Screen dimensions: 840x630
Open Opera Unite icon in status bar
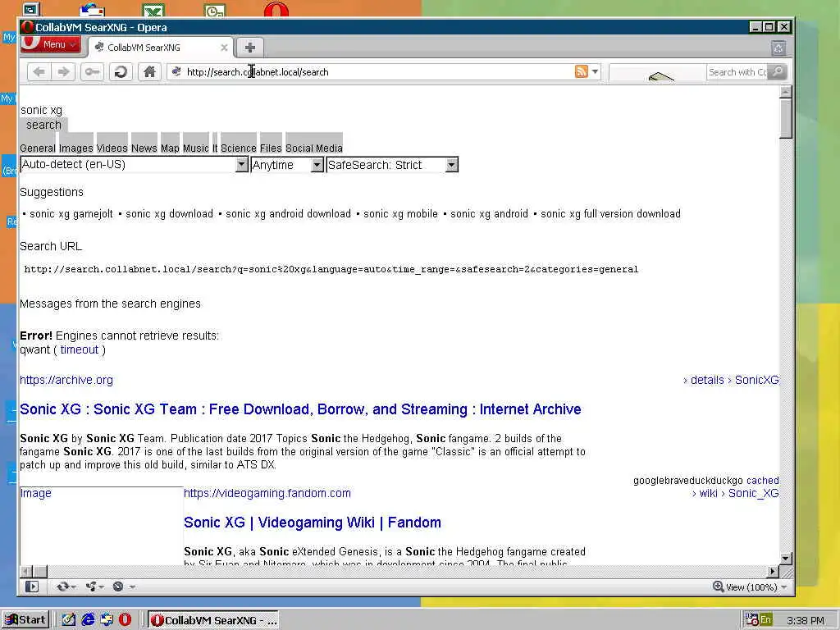95,587
